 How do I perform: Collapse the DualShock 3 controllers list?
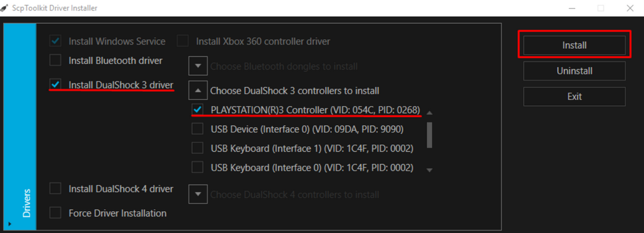198,90
